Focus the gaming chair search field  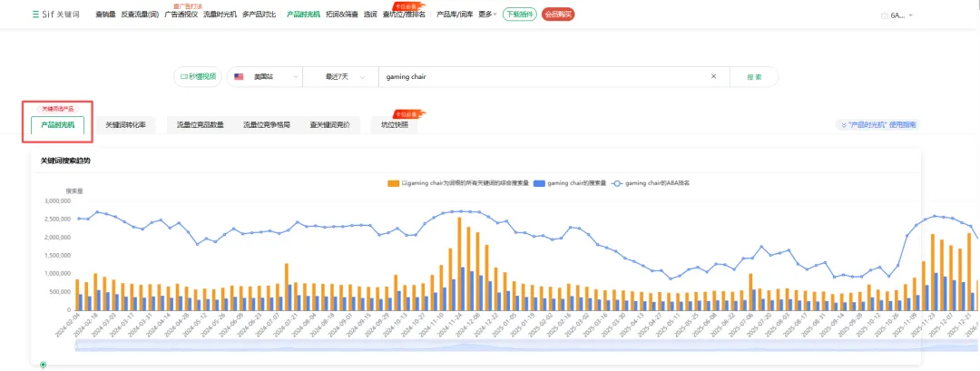[544, 77]
